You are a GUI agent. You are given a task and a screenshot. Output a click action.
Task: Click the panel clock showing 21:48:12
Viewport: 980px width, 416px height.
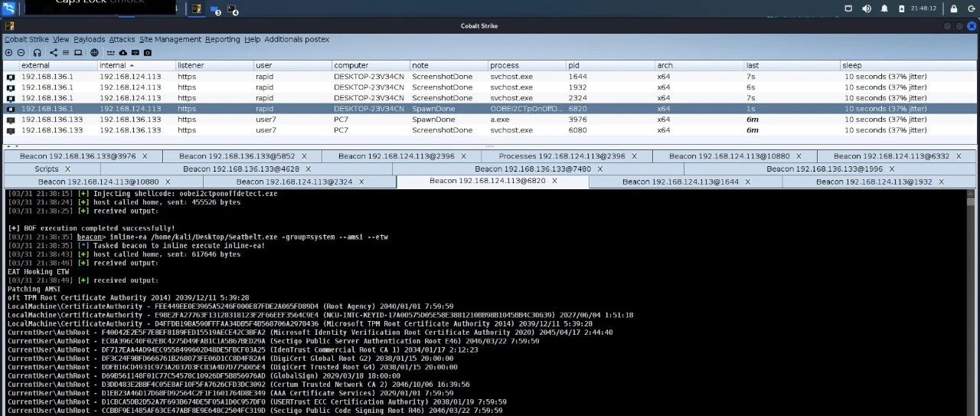click(x=923, y=9)
